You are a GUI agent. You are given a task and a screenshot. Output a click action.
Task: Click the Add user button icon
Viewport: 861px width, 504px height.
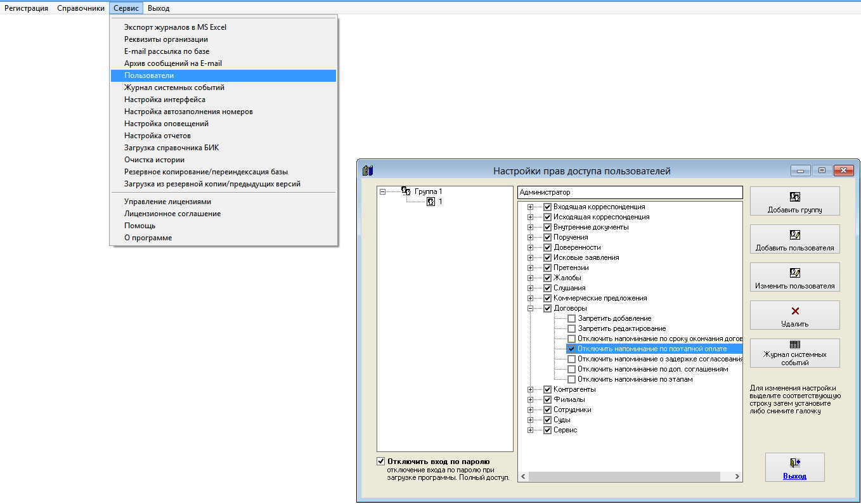point(795,235)
